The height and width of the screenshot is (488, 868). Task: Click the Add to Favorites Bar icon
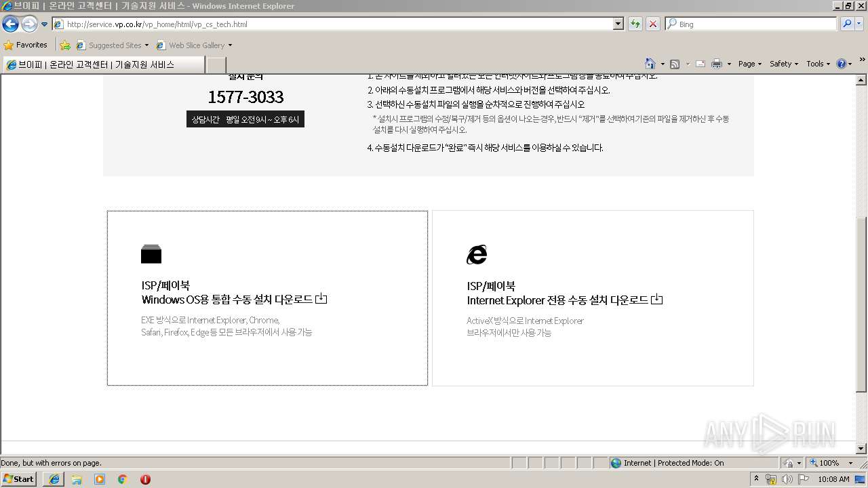(65, 45)
